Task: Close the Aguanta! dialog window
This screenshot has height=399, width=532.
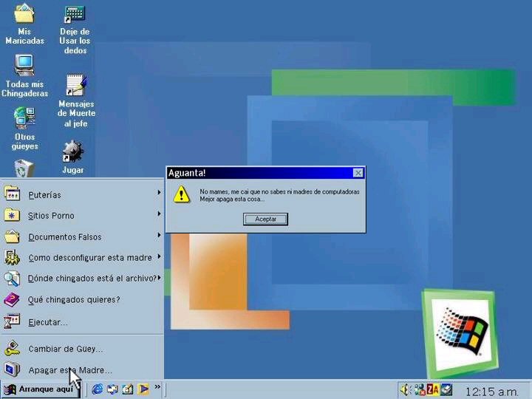Action: point(358,173)
